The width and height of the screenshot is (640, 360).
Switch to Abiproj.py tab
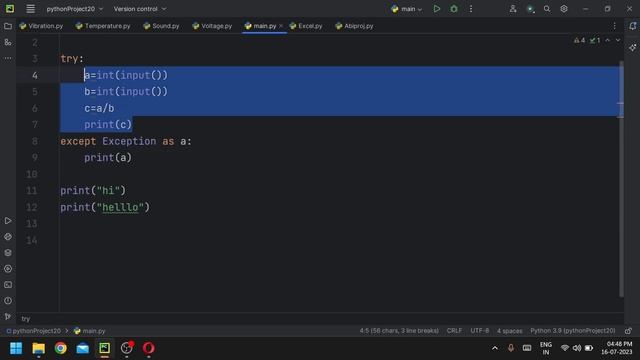[354, 26]
